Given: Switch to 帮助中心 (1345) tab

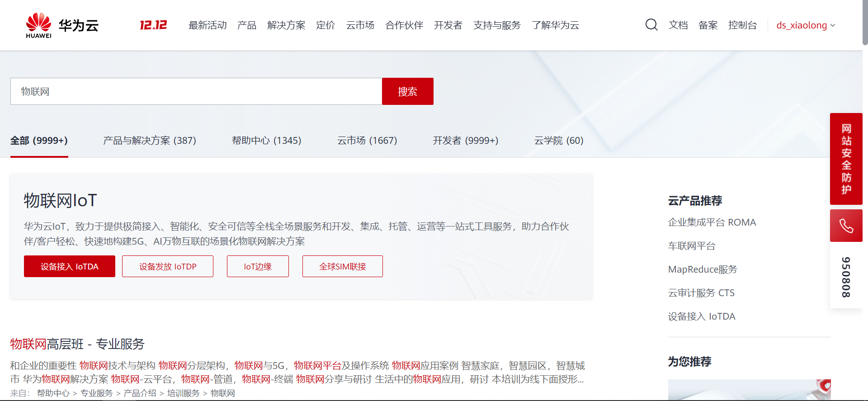Looking at the screenshot, I should 267,141.
